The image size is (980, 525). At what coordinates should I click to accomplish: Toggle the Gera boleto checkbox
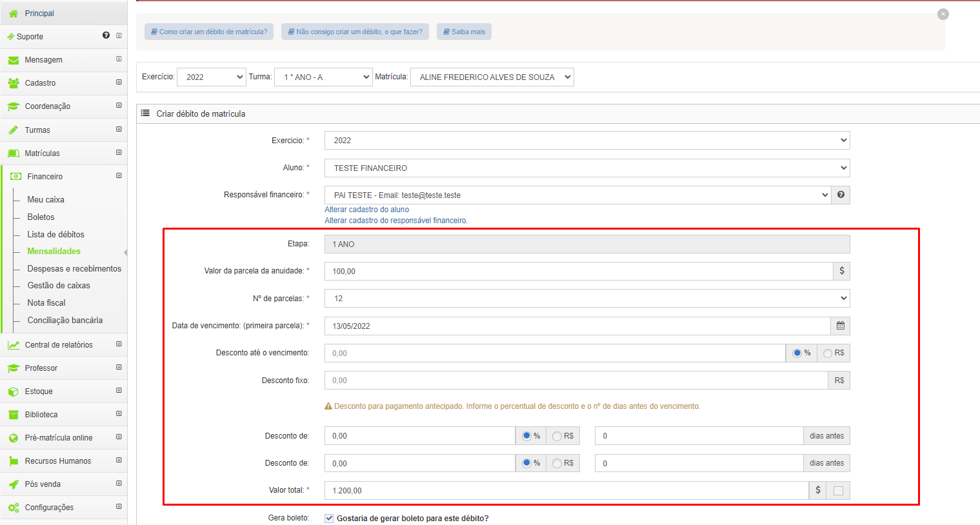coord(329,518)
